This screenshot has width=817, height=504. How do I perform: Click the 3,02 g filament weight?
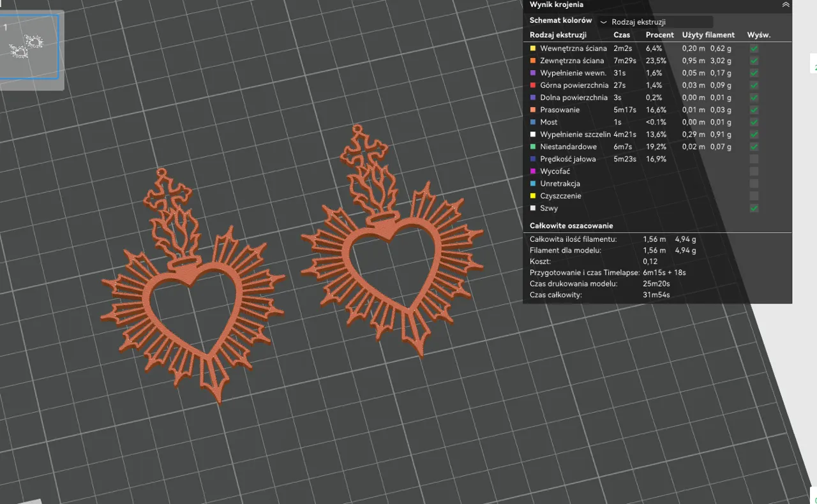point(721,61)
